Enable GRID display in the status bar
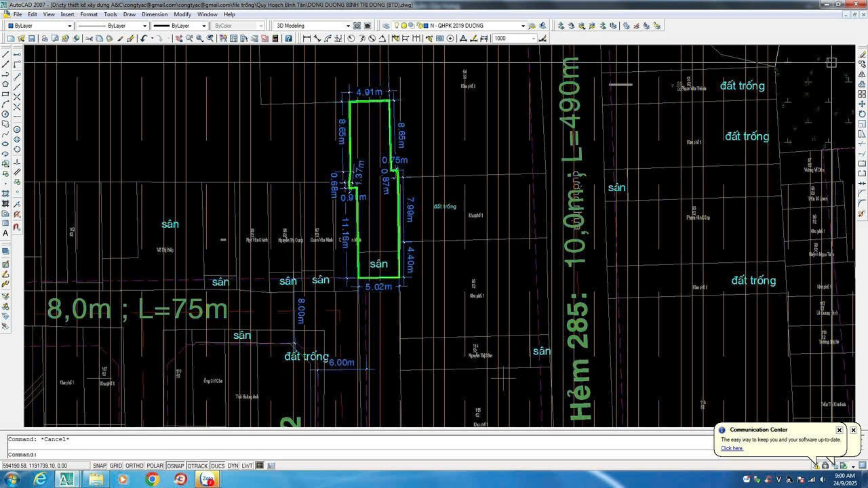Screen dimensions: 868x488 click(x=116, y=466)
